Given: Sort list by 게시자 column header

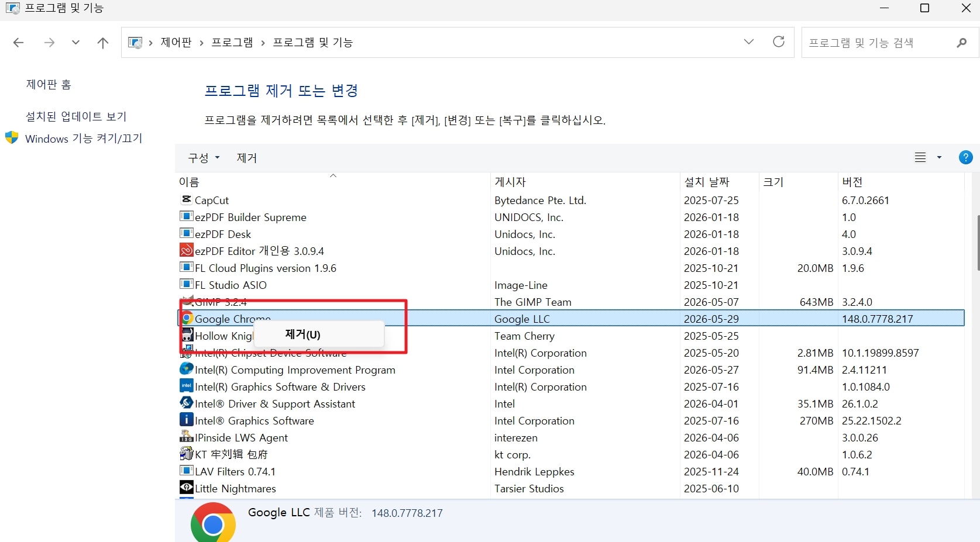Looking at the screenshot, I should click(585, 181).
